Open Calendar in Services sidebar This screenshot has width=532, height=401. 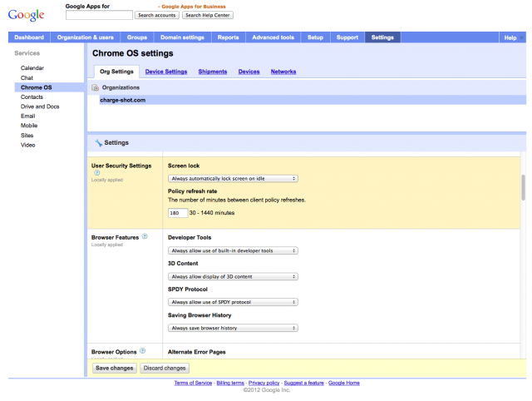coord(32,68)
